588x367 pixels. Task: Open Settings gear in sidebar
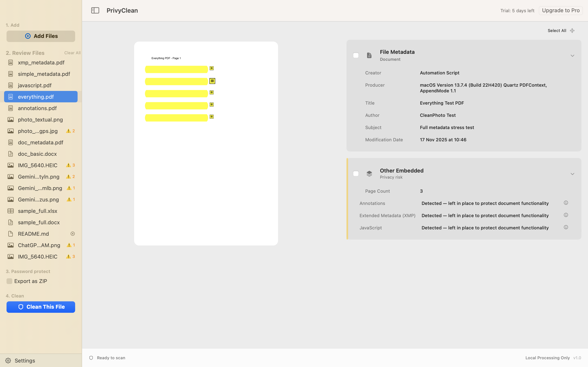pos(8,360)
